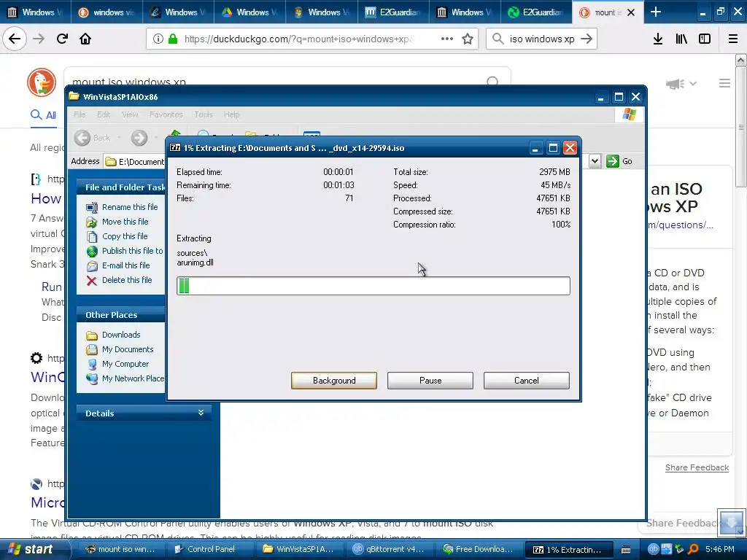Open DuckDuckGo side menu icon
This screenshot has width=747, height=560.
(x=724, y=83)
